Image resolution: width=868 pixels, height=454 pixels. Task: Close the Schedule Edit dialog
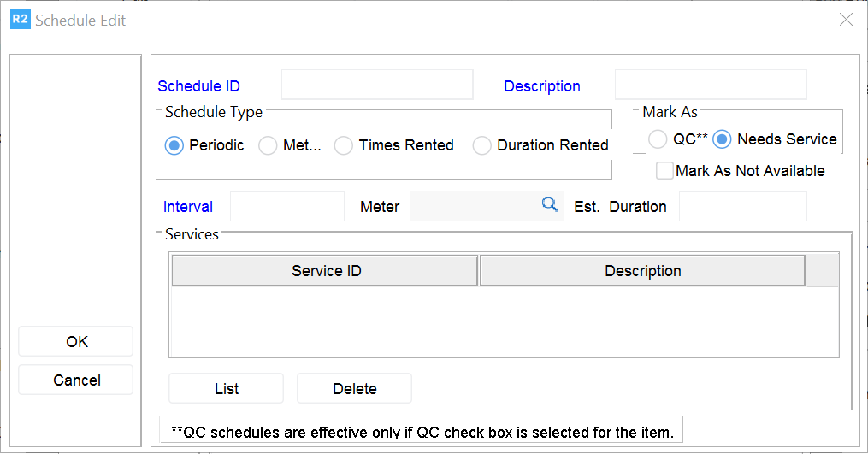[x=846, y=20]
